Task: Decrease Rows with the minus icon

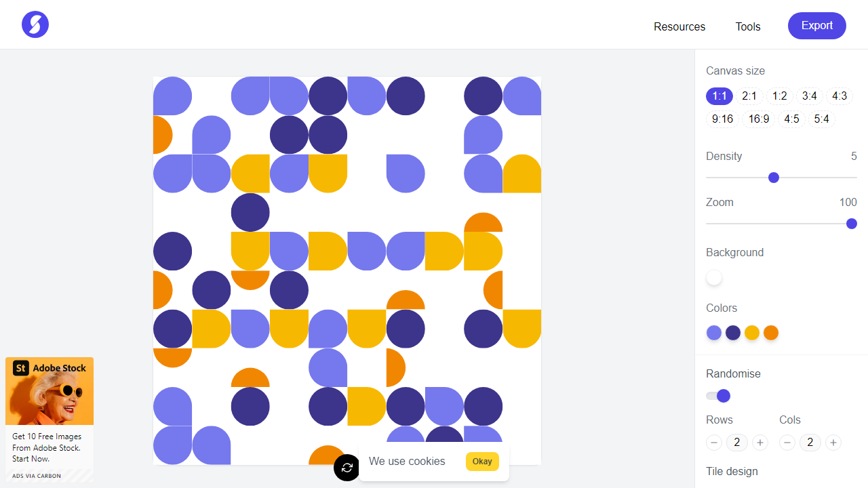Action: pyautogui.click(x=713, y=442)
